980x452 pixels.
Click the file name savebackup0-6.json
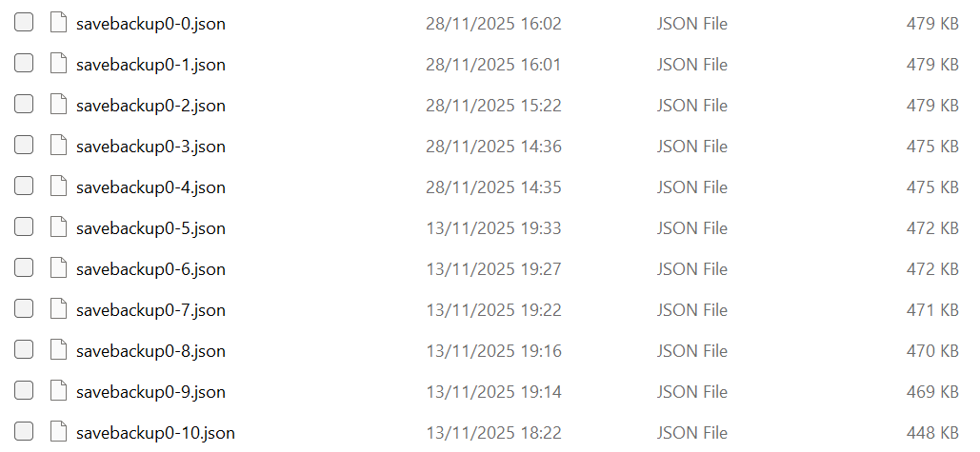point(150,269)
